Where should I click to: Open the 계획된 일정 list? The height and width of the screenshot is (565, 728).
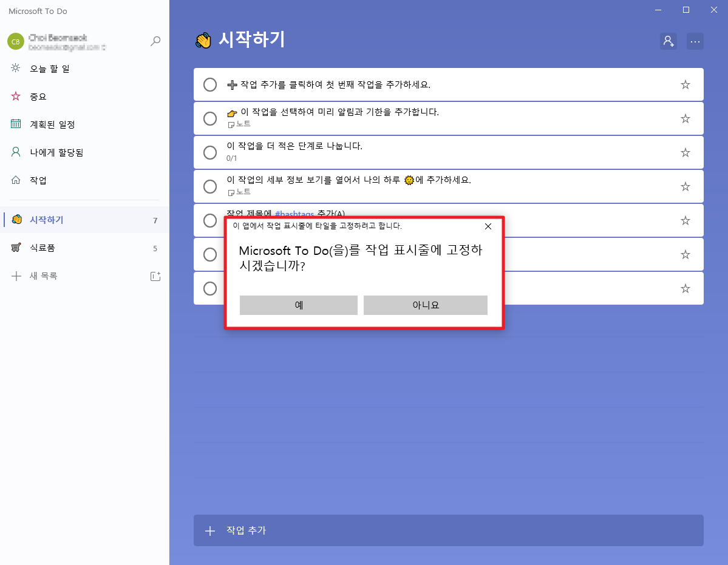pyautogui.click(x=84, y=124)
